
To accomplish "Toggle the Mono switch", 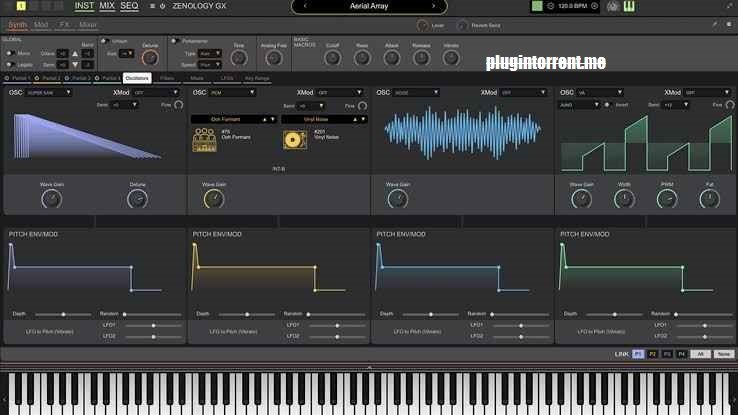I will pos(10,54).
